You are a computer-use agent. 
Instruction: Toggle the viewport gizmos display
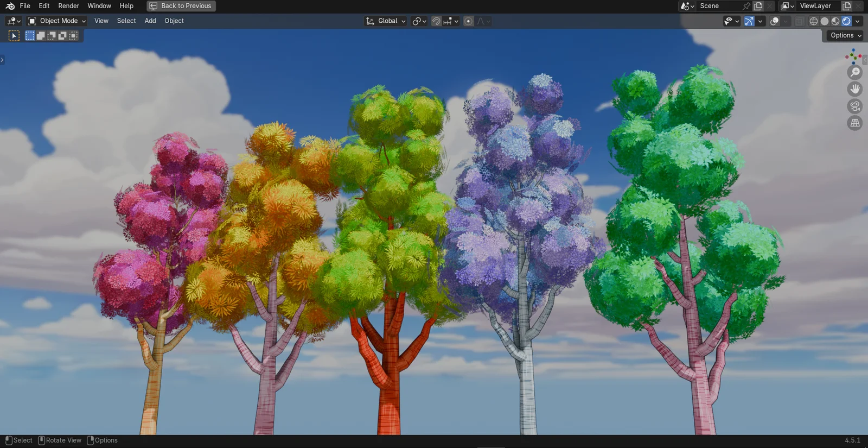pos(749,21)
